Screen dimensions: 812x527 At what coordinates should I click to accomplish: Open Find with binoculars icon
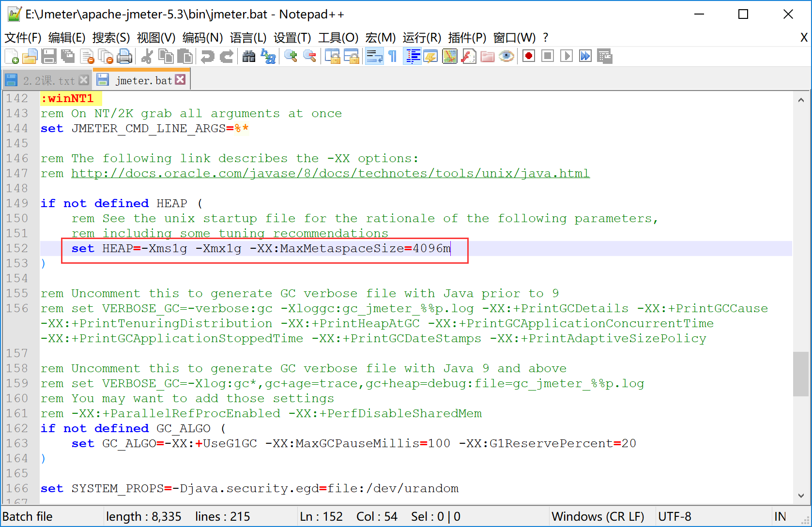point(249,56)
